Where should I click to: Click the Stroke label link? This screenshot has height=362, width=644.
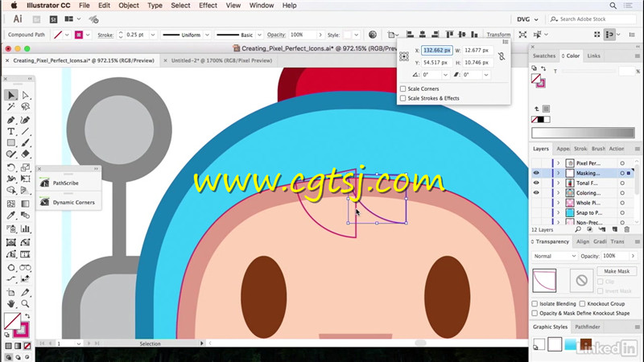(x=105, y=35)
